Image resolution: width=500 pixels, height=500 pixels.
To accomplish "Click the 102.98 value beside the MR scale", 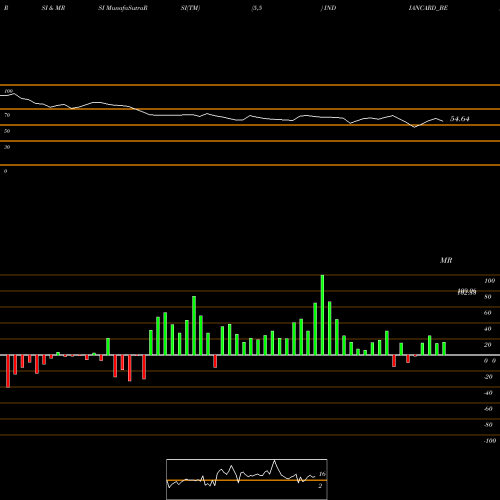I will (x=467, y=292).
